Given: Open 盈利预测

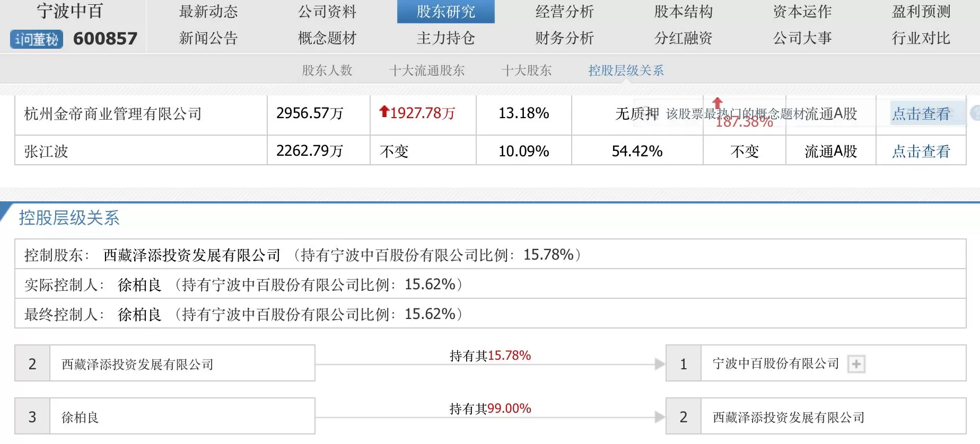Looking at the screenshot, I should point(921,12).
